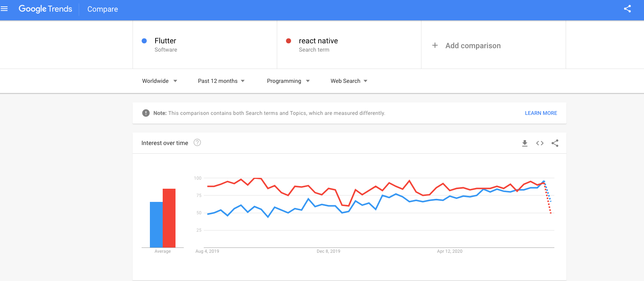
Task: Open help for Interest over time
Action: (197, 142)
